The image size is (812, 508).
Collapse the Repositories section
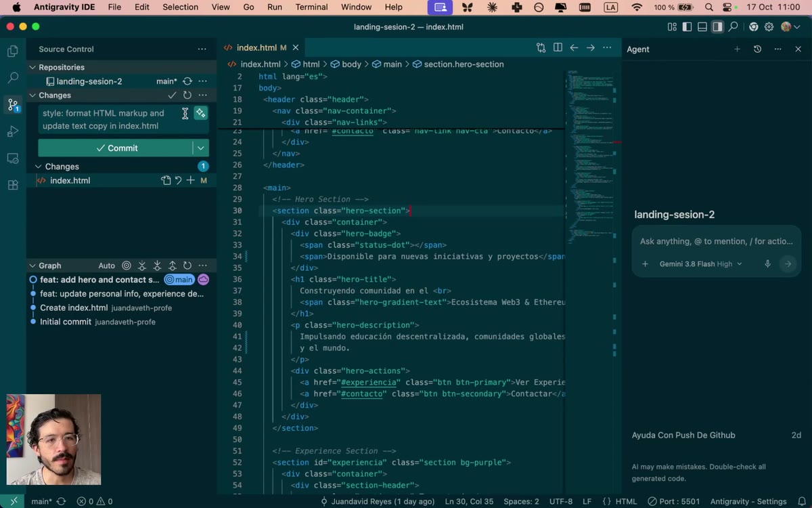click(x=32, y=68)
